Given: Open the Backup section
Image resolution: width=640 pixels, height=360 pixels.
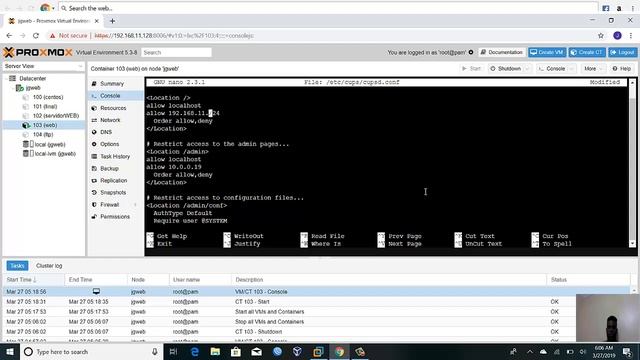Looking at the screenshot, I should click(x=109, y=169).
